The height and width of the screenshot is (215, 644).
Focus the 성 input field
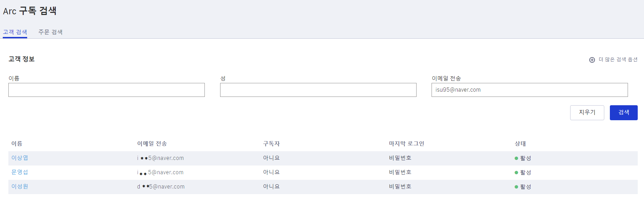[x=318, y=90]
